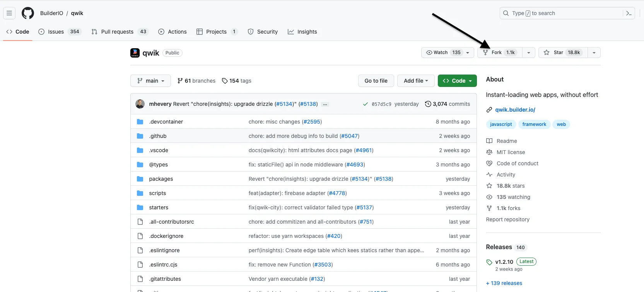Viewport: 644px width, 292px height.
Task: Click the green check status icon by 057d5c9
Action: [366, 104]
